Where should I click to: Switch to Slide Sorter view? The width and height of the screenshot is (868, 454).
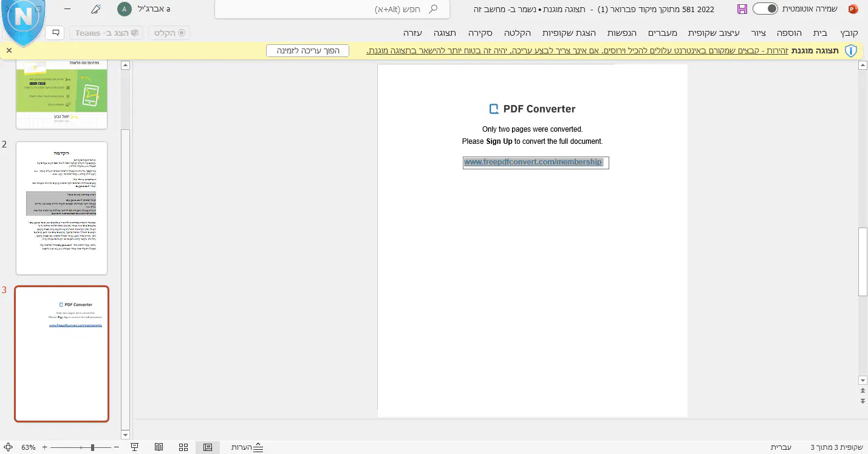183,447
